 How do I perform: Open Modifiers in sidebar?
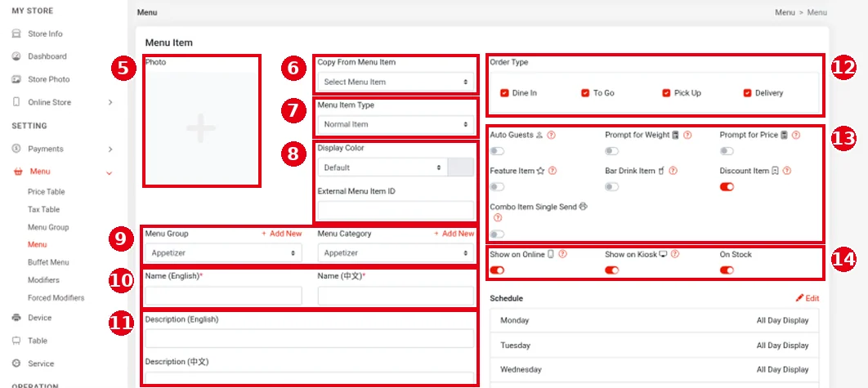[x=43, y=280]
